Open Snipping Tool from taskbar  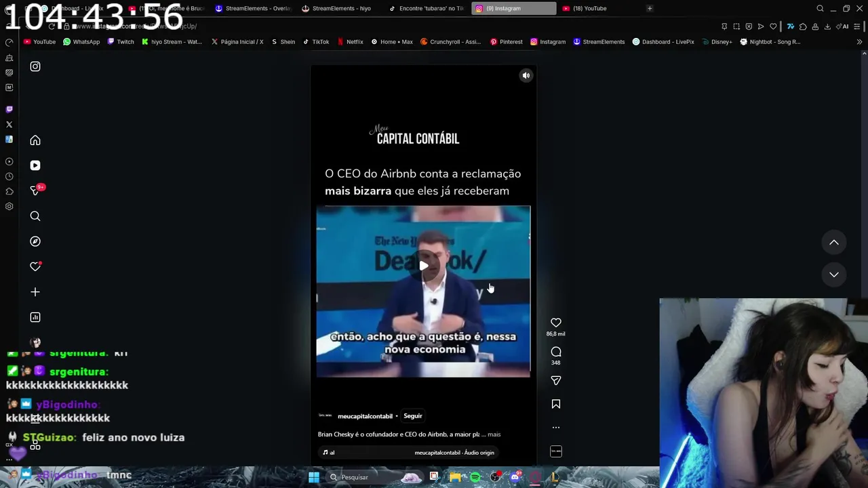point(434,477)
